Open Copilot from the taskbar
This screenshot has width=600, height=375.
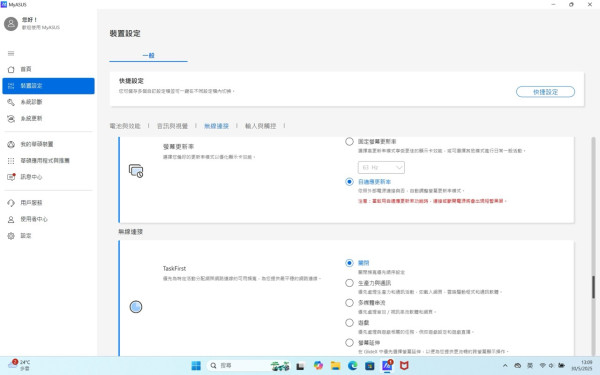(x=318, y=366)
